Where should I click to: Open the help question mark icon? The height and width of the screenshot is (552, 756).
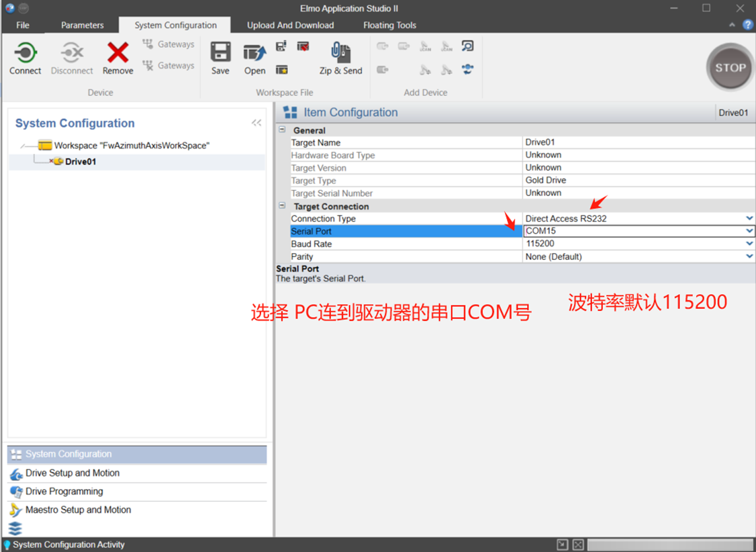coord(747,25)
